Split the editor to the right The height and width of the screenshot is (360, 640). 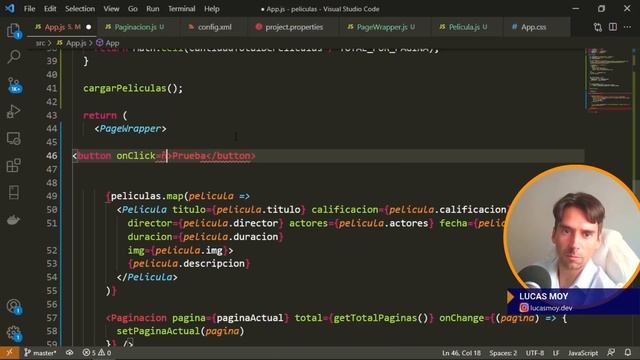pos(613,27)
